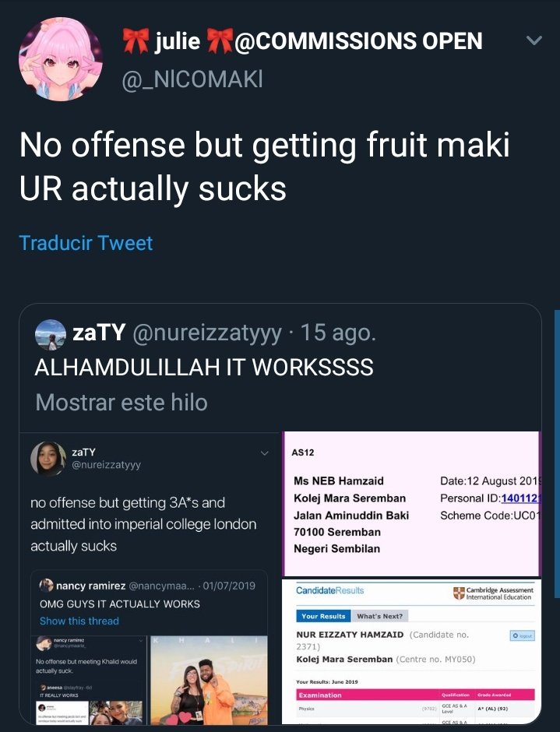
Task: Open julie's pink-haired profile avatar
Action: tap(60, 59)
